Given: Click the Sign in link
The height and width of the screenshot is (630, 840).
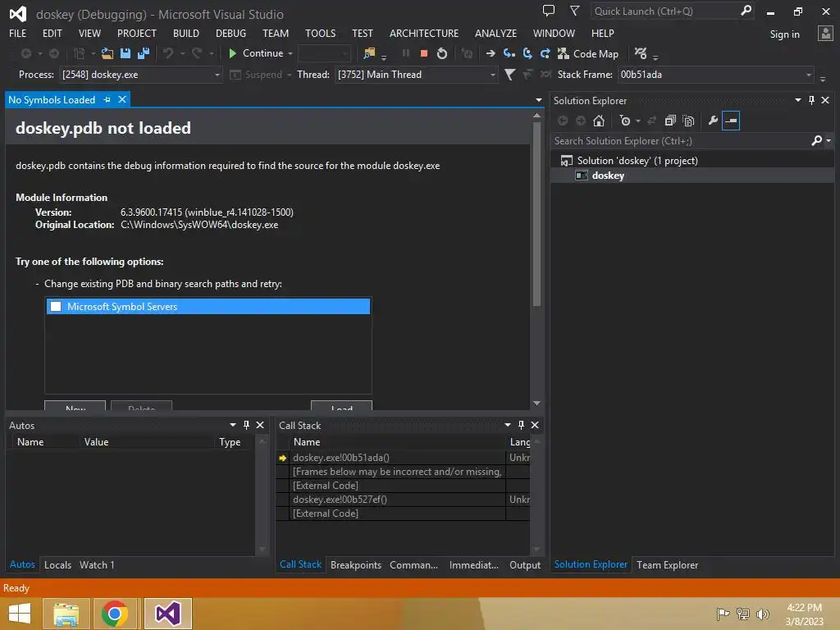Looking at the screenshot, I should pos(784,34).
